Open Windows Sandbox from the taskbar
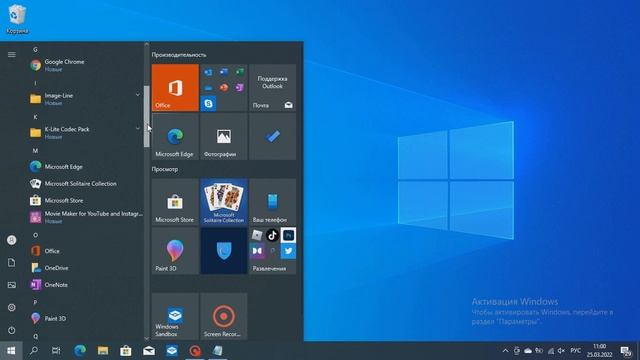Viewport: 640px width, 360px height. 172,351
